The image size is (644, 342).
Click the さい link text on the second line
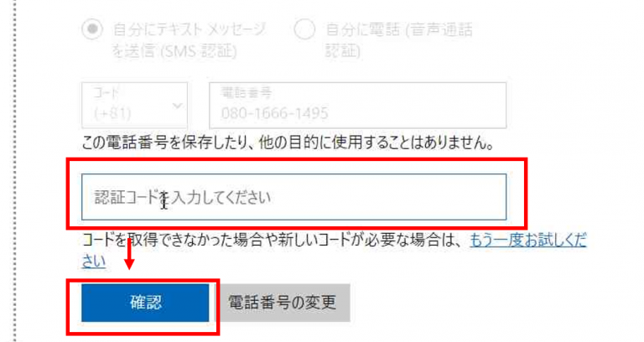(x=94, y=262)
